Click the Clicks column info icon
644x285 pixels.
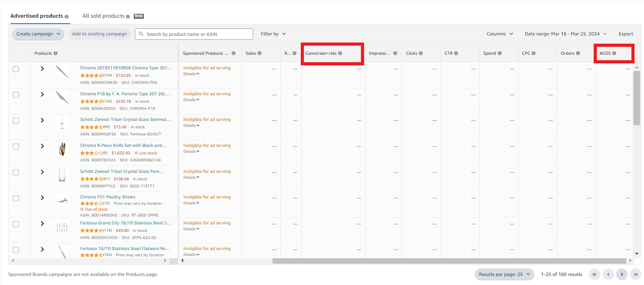[x=421, y=53]
